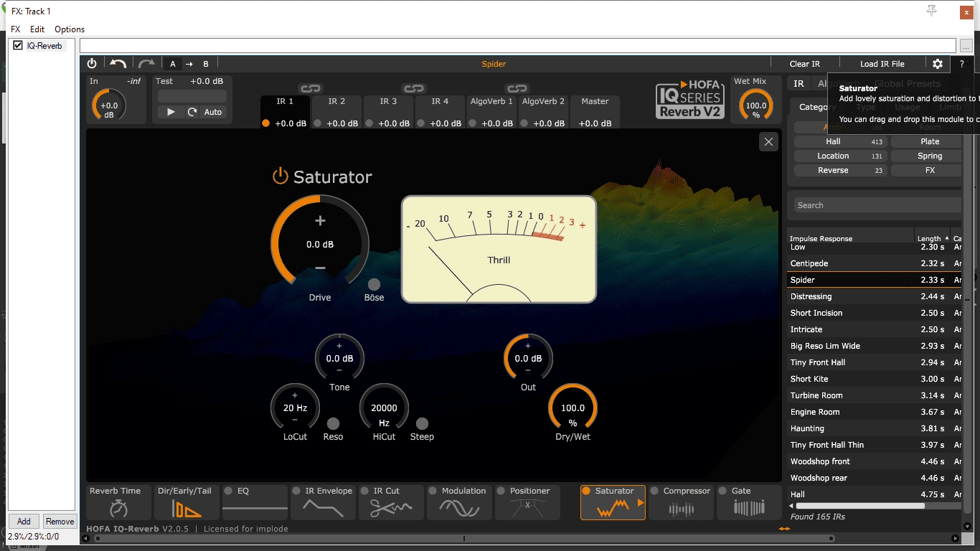The image size is (980, 551).
Task: Copy A to B with the arrow
Action: [x=189, y=64]
